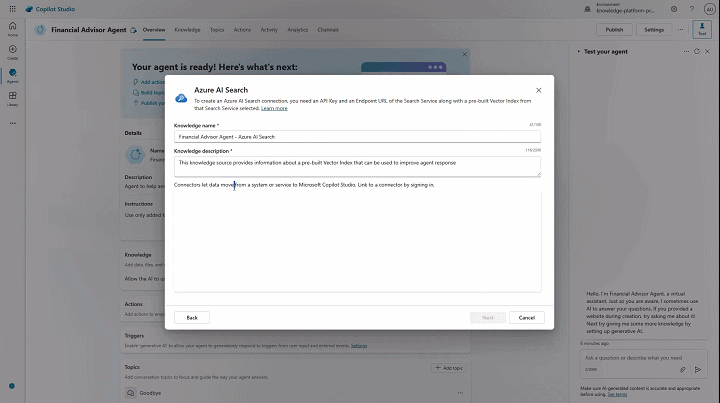Open the help question mark icon

tap(691, 9)
